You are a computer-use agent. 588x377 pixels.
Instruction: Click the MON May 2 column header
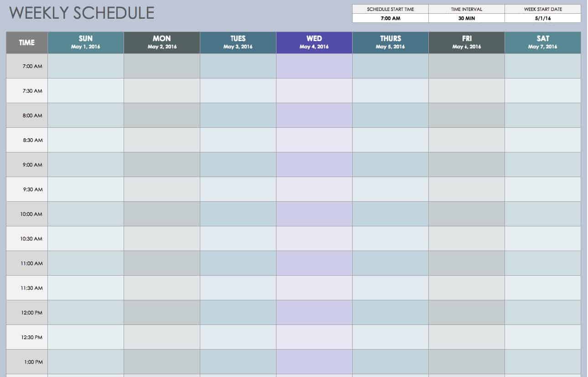pyautogui.click(x=161, y=42)
